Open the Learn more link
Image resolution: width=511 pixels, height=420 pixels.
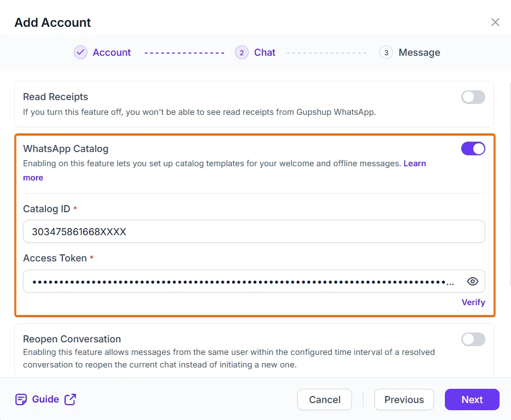[x=414, y=164]
